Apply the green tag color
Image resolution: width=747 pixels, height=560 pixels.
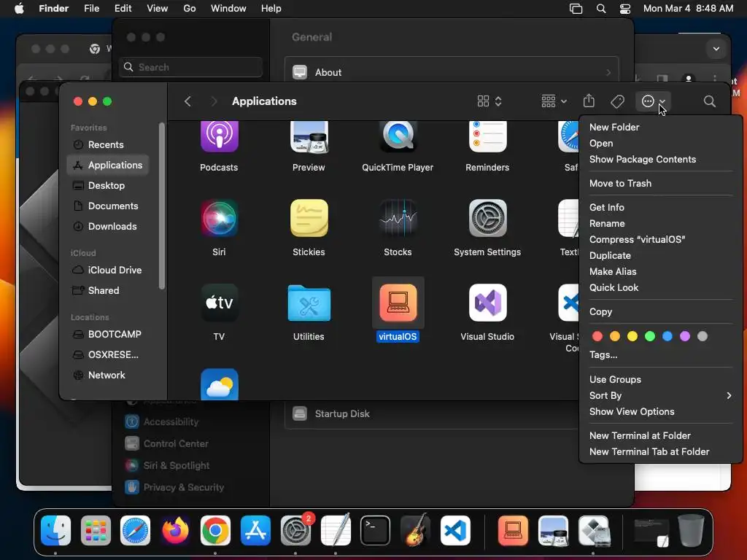650,337
